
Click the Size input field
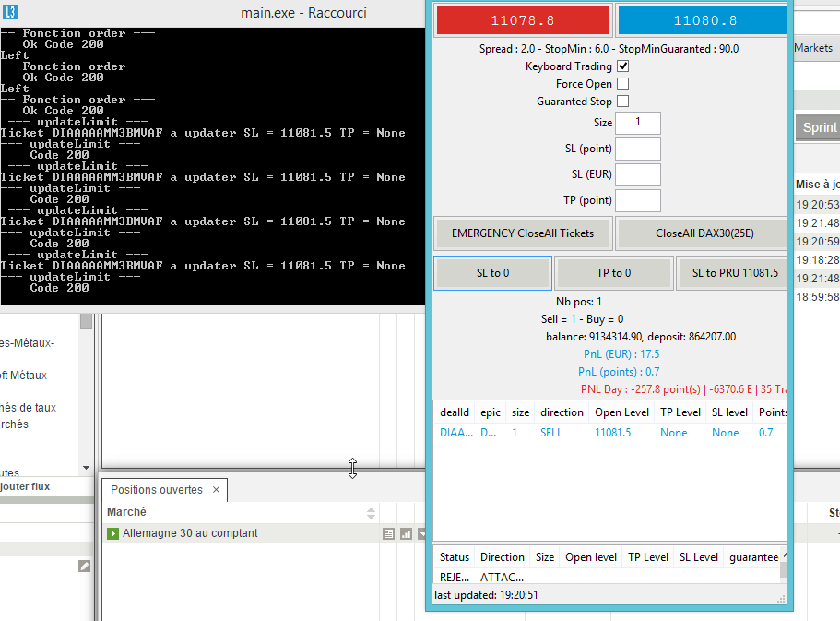point(637,123)
